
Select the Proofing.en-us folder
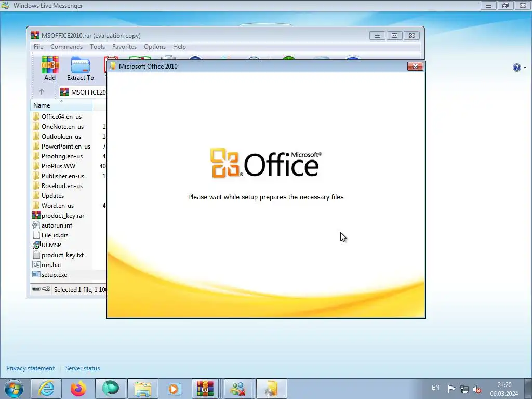(x=62, y=156)
